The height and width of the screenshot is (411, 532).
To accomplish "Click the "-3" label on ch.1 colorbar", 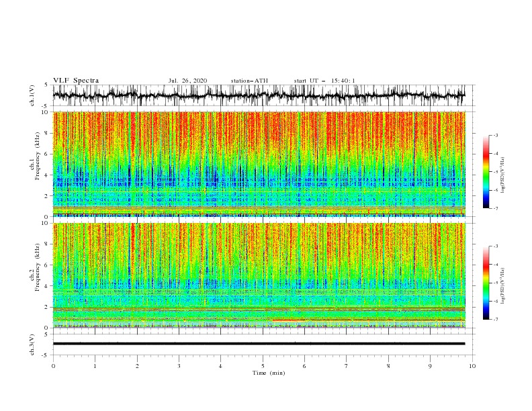I will click(496, 135).
